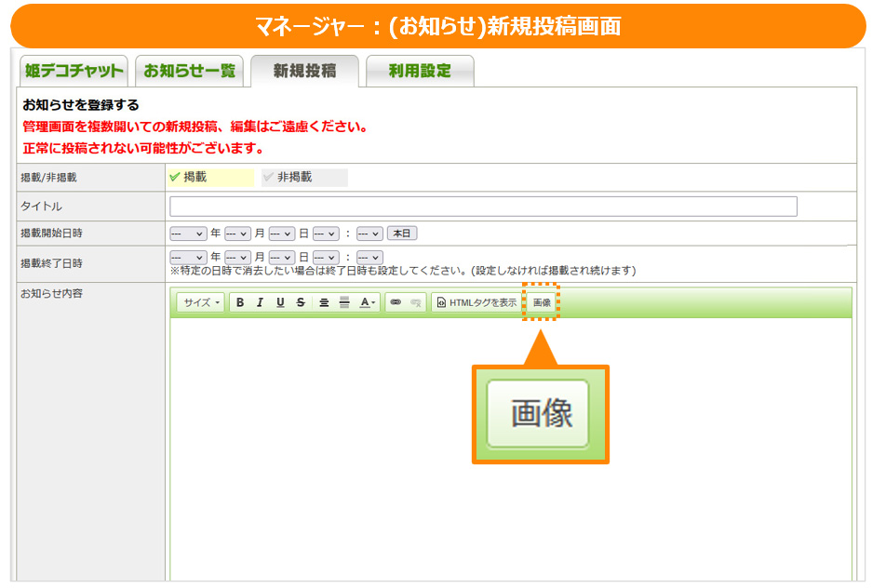Apply strikethrough formatting to text
872x588 pixels.
301,302
